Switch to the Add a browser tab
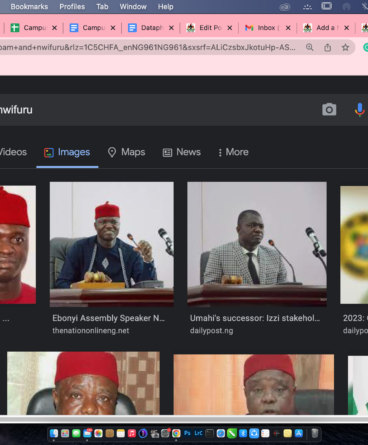Image resolution: width=368 pixels, height=445 pixels. click(326, 28)
